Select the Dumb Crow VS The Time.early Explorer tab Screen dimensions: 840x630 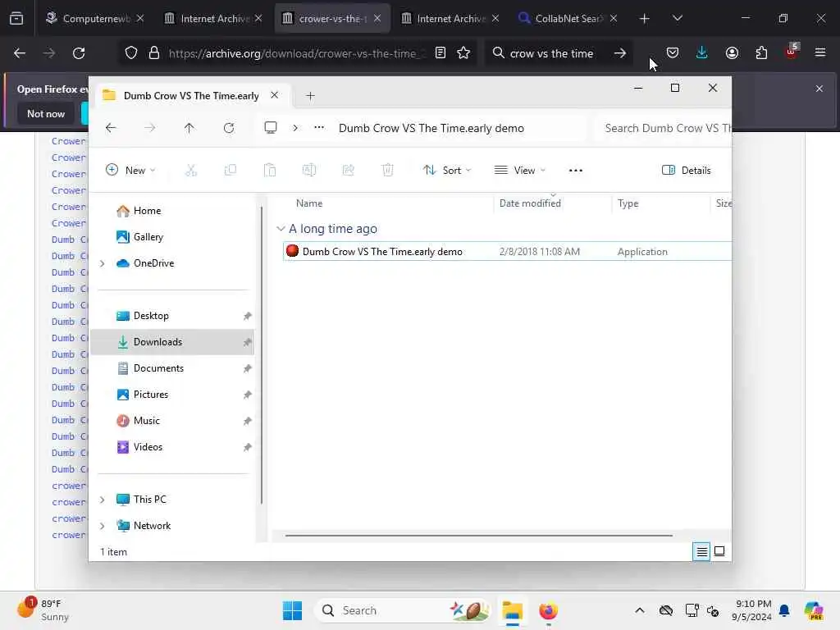click(191, 96)
